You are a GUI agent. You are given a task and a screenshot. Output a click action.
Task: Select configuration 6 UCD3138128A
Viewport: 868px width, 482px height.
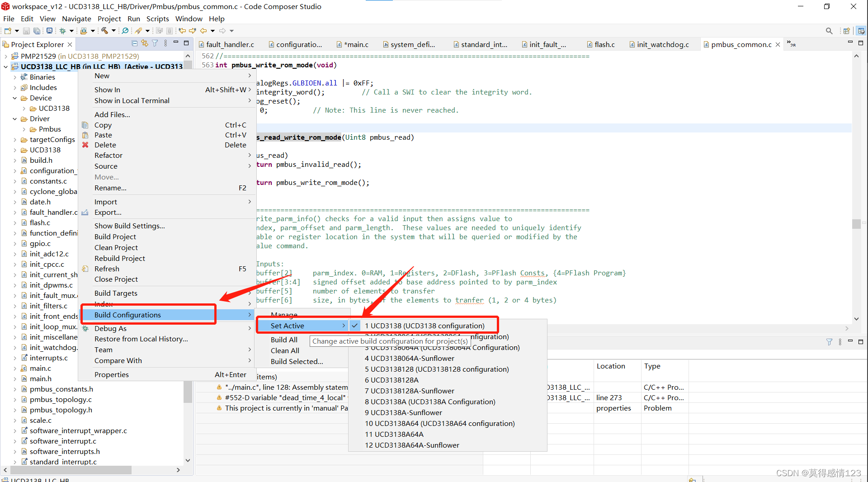pyautogui.click(x=392, y=380)
